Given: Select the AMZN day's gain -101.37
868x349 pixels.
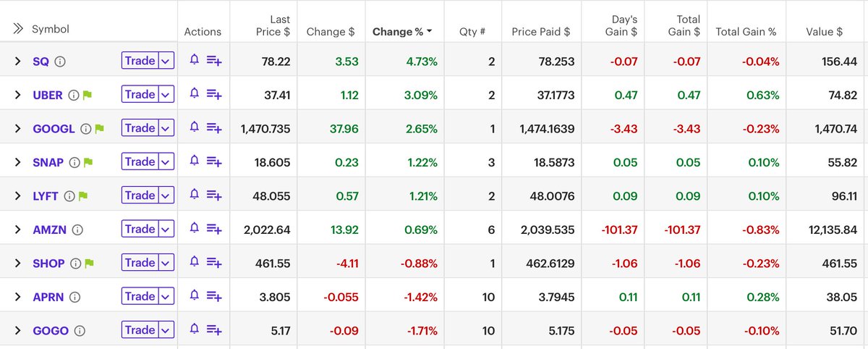Looking at the screenshot, I should coord(619,230).
